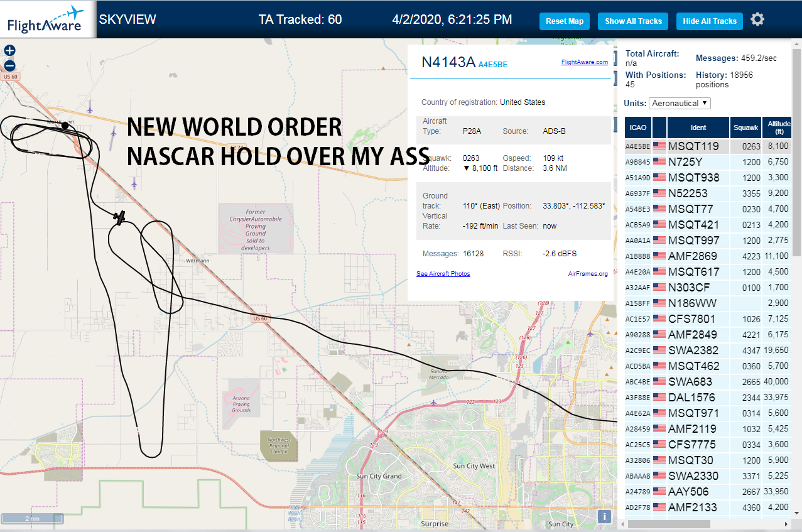This screenshot has height=532, width=802.
Task: Open the Units dropdown set to Aeronautical
Action: coord(680,103)
